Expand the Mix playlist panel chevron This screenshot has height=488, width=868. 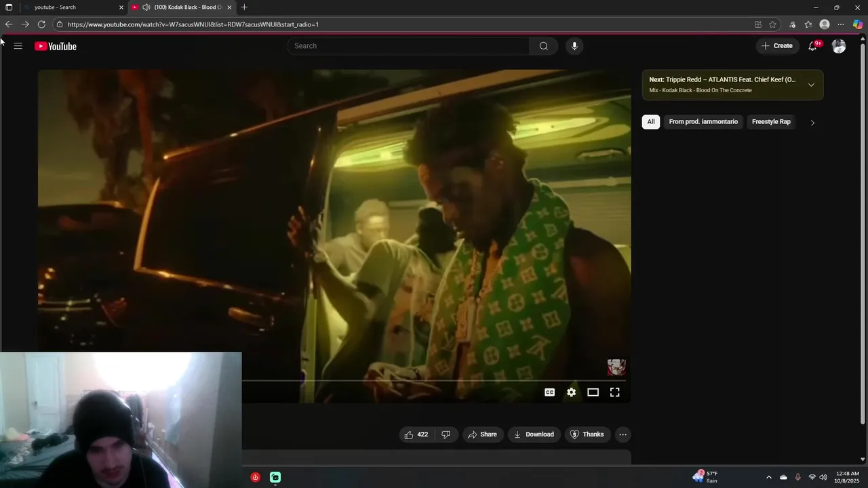811,85
